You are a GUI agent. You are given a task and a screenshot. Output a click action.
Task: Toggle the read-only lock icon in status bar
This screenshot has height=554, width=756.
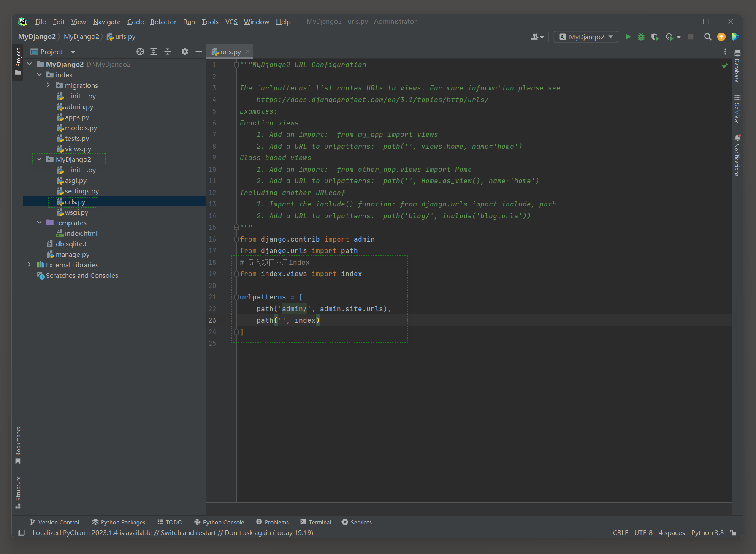(x=734, y=533)
